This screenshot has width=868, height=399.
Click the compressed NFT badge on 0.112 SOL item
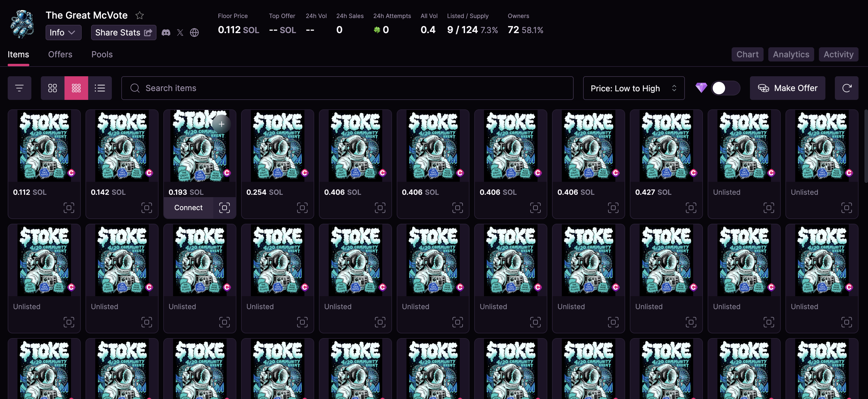pyautogui.click(x=71, y=173)
